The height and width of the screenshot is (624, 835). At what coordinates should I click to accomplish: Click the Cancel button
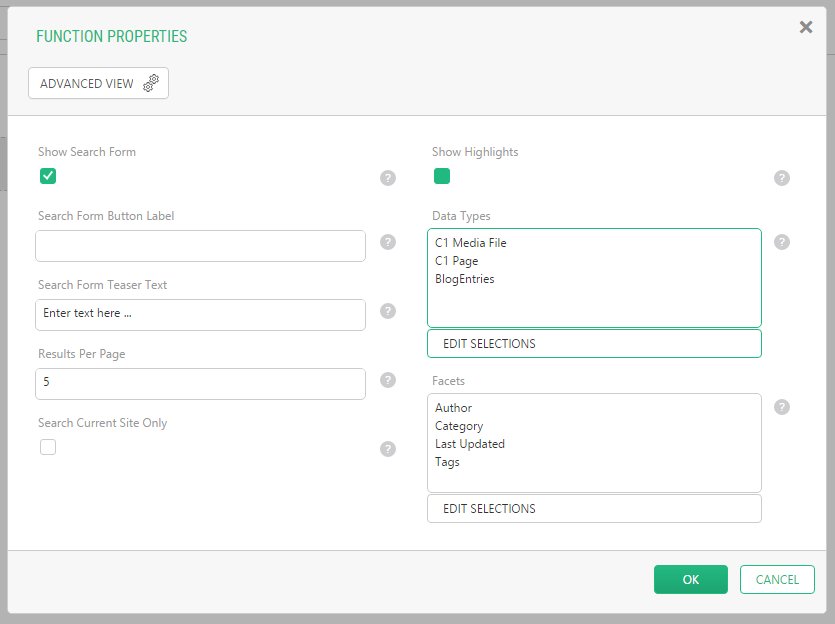777,579
